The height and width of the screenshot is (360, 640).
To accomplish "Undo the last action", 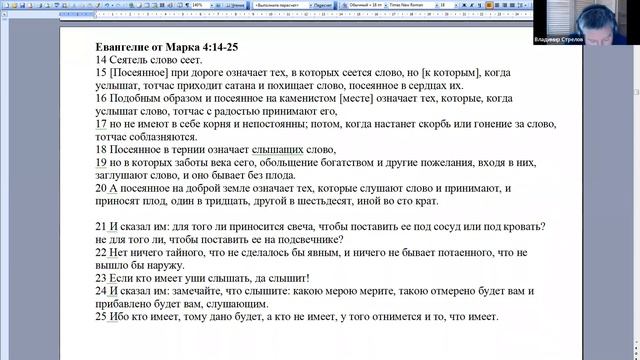I will (107, 5).
